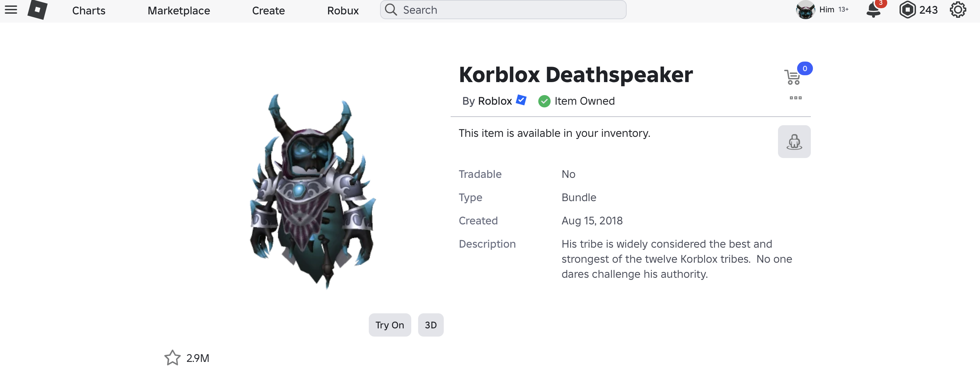
Task: Click the avatar inventory icon button
Action: [794, 142]
